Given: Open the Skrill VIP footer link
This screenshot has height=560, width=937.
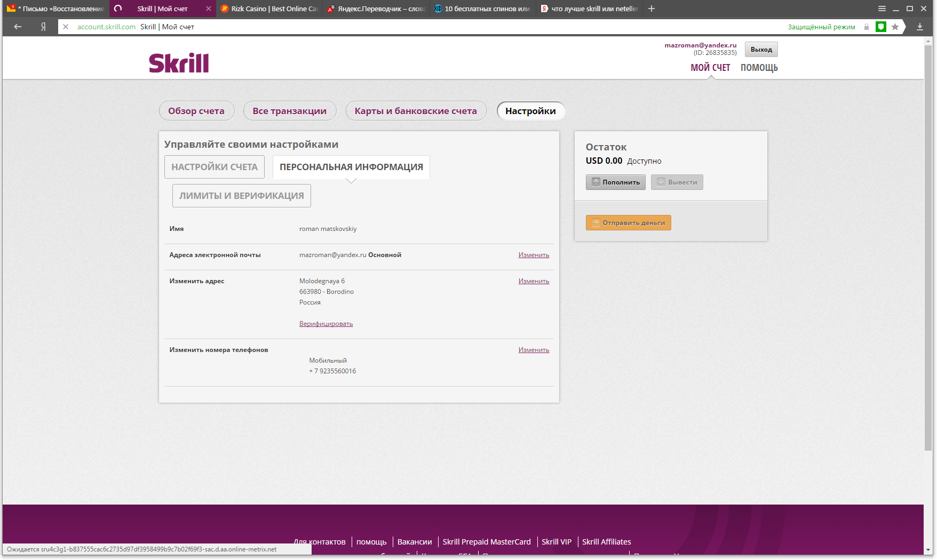Looking at the screenshot, I should click(557, 542).
